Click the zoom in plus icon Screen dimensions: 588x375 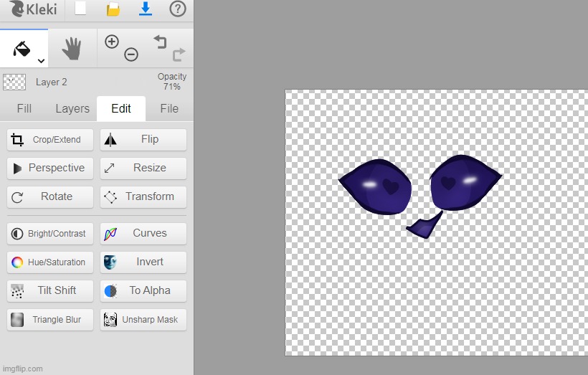point(112,42)
